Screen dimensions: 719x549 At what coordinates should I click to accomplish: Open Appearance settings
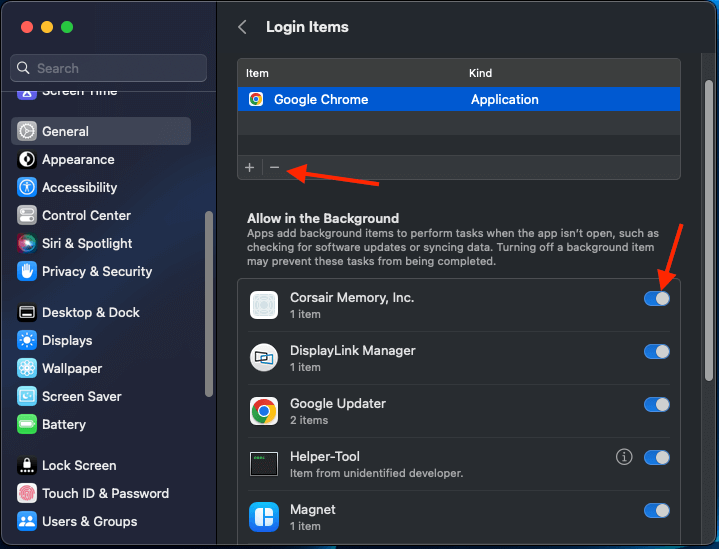click(x=101, y=160)
